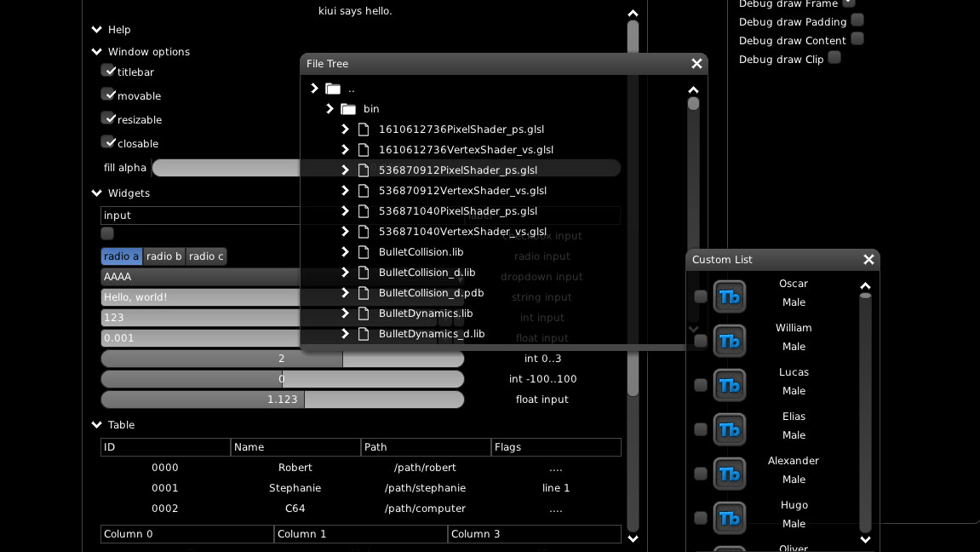
Task: Click the file icon for 536870912PixelShader_ps.glsl
Action: click(x=364, y=170)
